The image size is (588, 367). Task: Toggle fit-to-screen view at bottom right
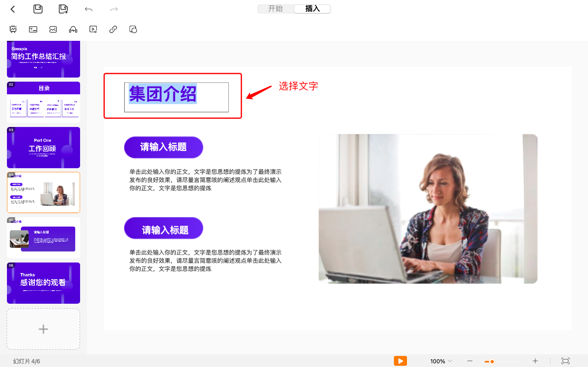click(566, 361)
